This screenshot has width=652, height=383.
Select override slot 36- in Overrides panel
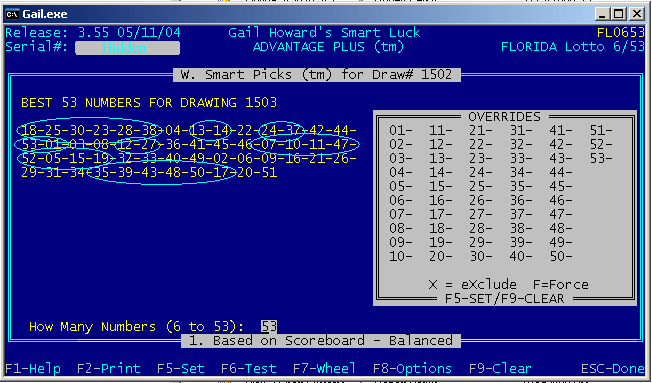tap(521, 200)
